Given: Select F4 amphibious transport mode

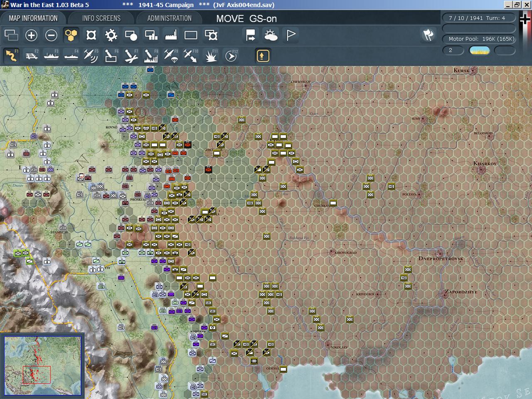Looking at the screenshot, I should pyautogui.click(x=71, y=55).
